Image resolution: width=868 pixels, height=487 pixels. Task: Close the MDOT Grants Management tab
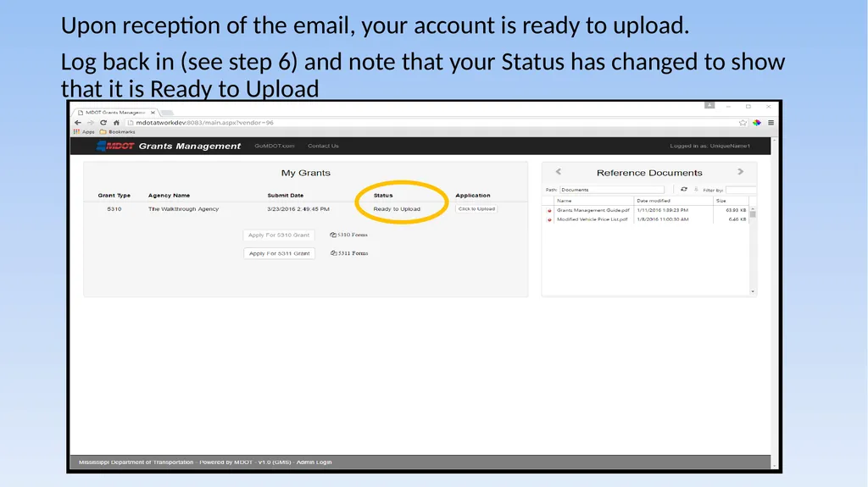coord(153,113)
